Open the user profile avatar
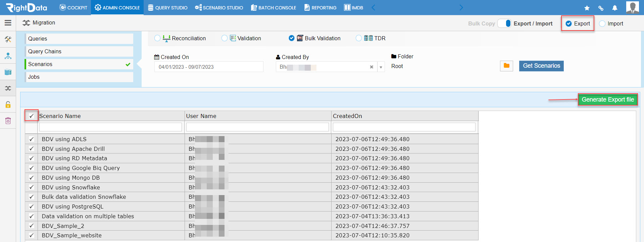644x242 pixels. 632,7
